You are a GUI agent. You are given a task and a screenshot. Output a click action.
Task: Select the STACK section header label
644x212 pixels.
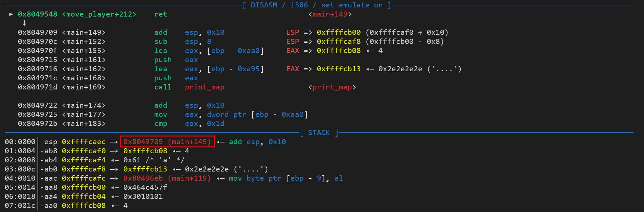tap(319, 133)
